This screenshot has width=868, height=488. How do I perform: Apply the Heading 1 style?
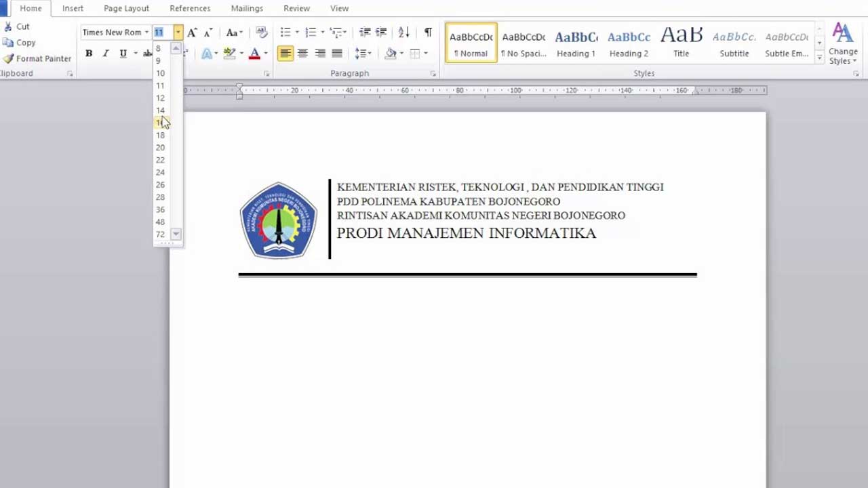[576, 43]
